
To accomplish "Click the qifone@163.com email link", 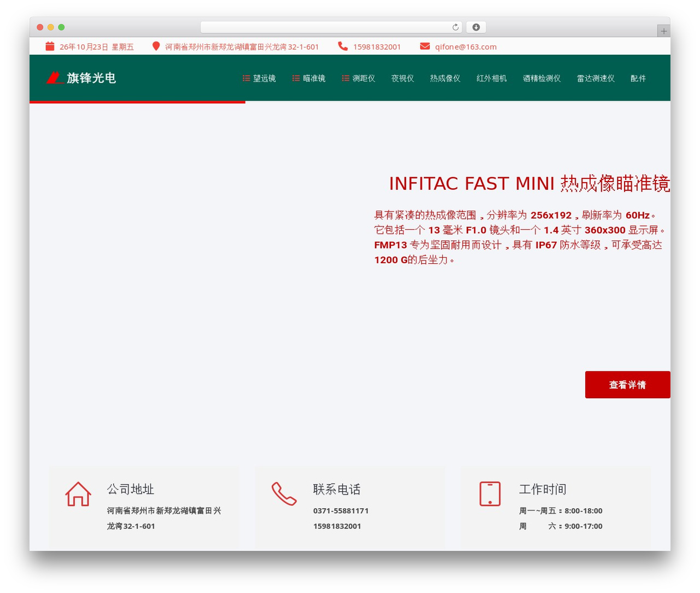I will click(x=466, y=46).
